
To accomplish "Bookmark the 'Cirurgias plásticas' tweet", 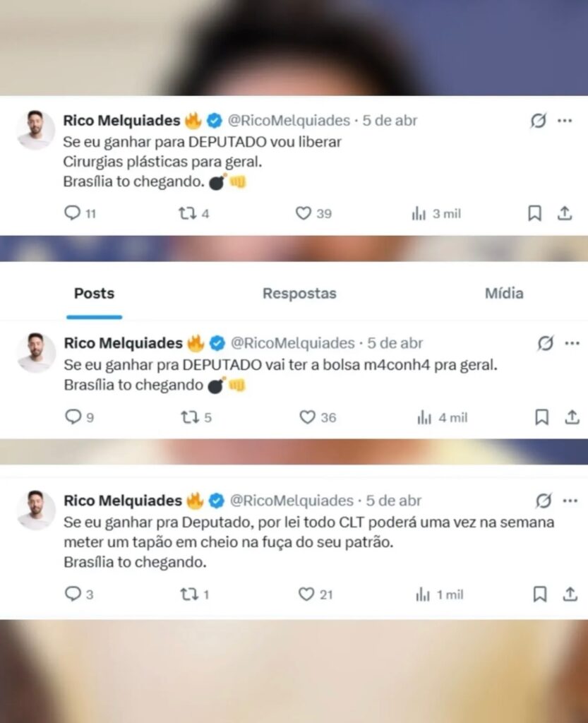I will [x=535, y=213].
